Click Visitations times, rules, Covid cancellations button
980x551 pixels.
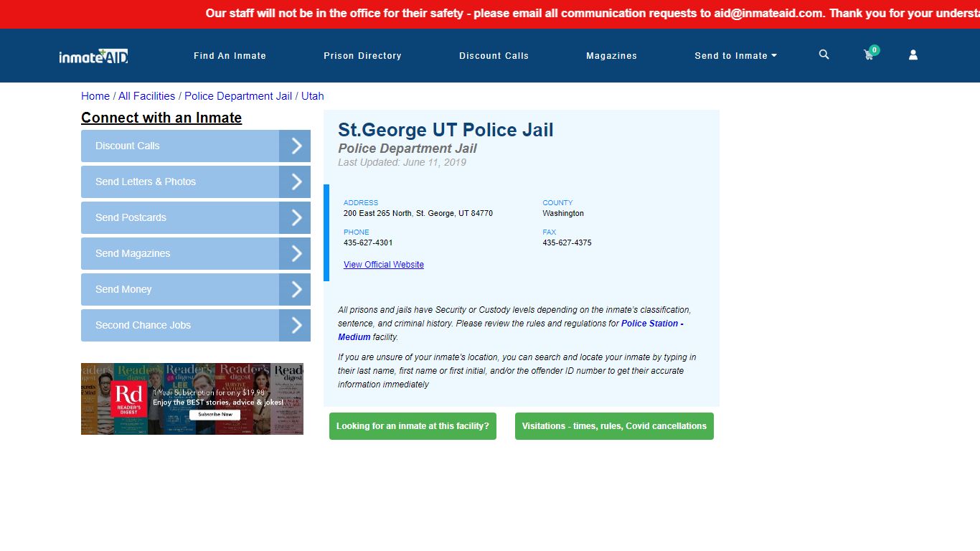coord(614,426)
